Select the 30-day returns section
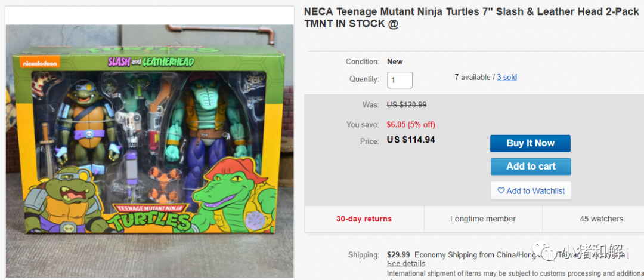This screenshot has width=644, height=280. click(x=364, y=219)
